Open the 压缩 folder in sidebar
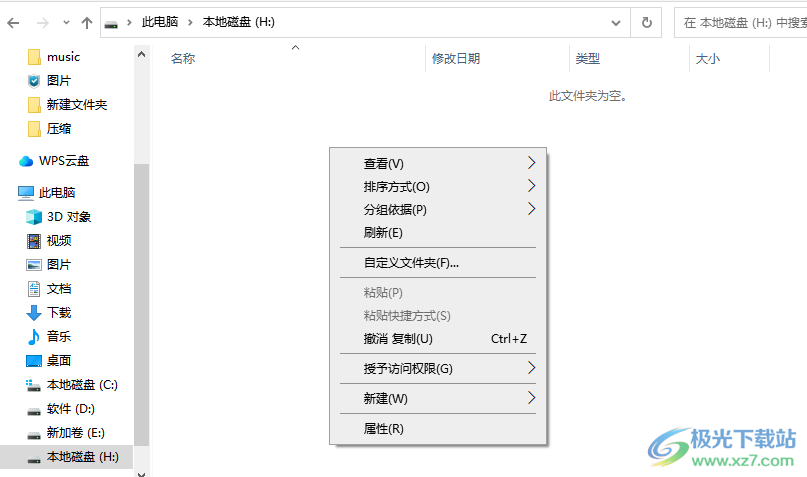This screenshot has width=807, height=477. (x=59, y=129)
